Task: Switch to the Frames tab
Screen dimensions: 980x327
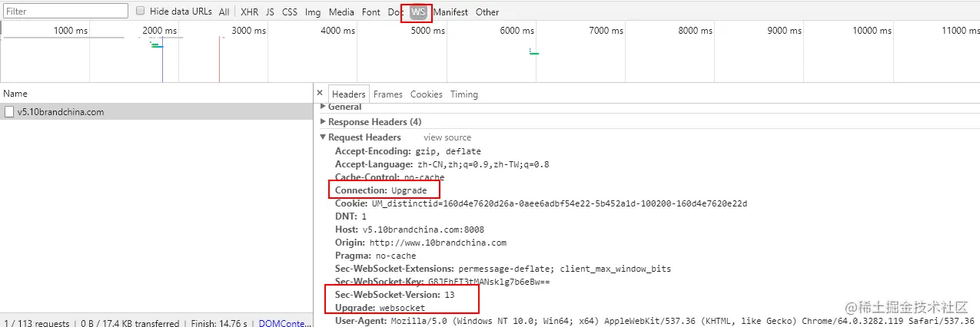Action: pos(388,94)
